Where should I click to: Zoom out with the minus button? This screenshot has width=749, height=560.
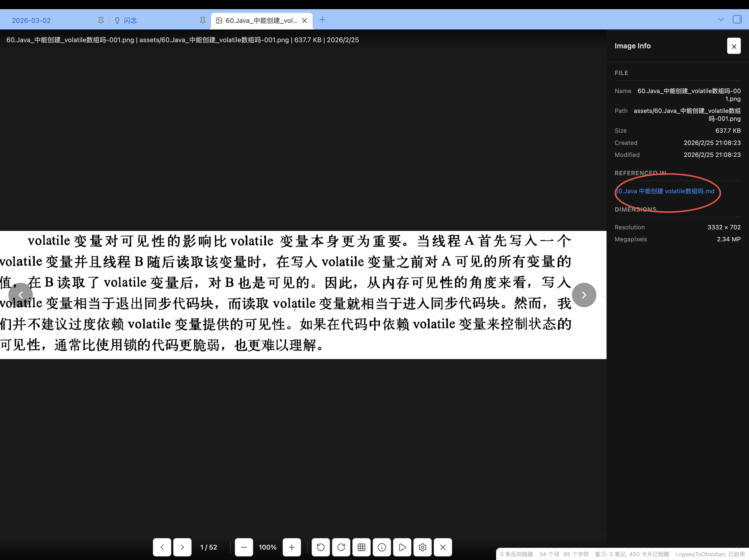[244, 547]
